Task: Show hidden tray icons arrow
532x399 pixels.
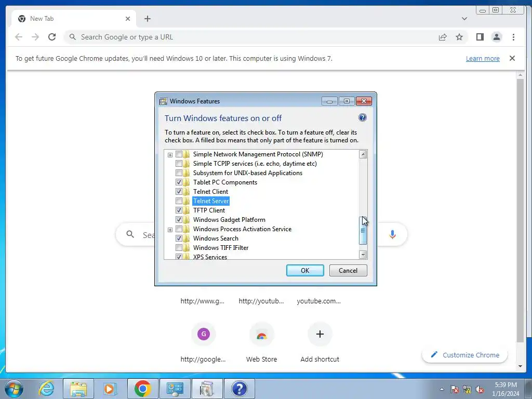Action: coord(442,389)
